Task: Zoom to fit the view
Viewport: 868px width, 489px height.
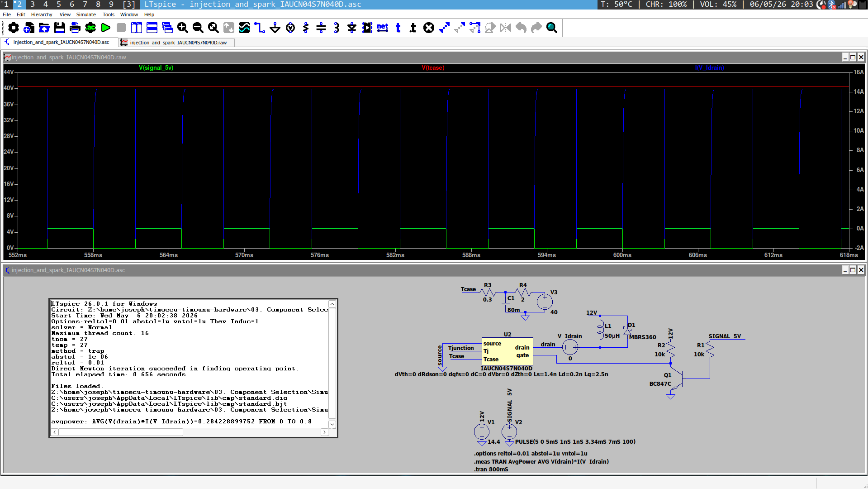Action: (x=213, y=28)
